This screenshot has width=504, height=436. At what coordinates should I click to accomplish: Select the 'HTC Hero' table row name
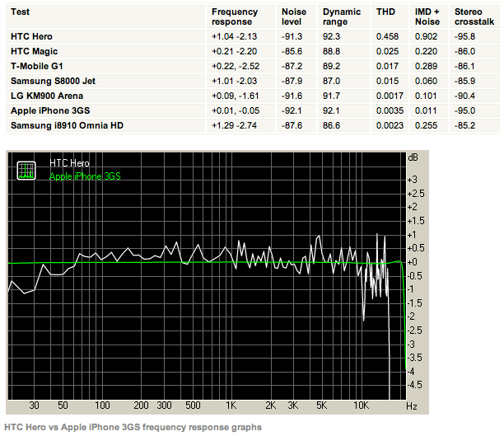[x=31, y=36]
